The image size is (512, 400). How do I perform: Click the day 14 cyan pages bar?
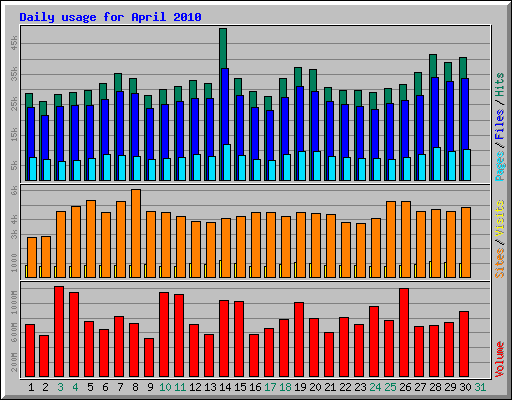click(x=227, y=162)
